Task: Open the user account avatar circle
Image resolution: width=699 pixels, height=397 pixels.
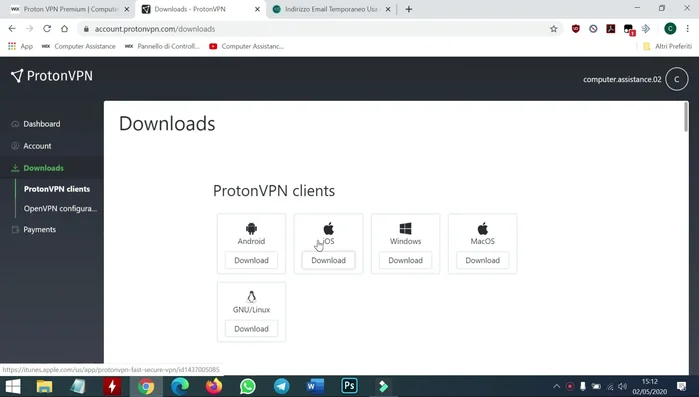Action: [677, 79]
